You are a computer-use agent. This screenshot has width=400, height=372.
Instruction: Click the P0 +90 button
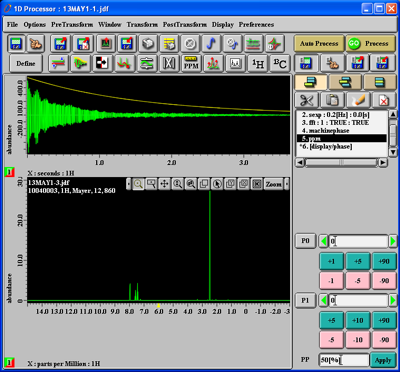(x=384, y=261)
